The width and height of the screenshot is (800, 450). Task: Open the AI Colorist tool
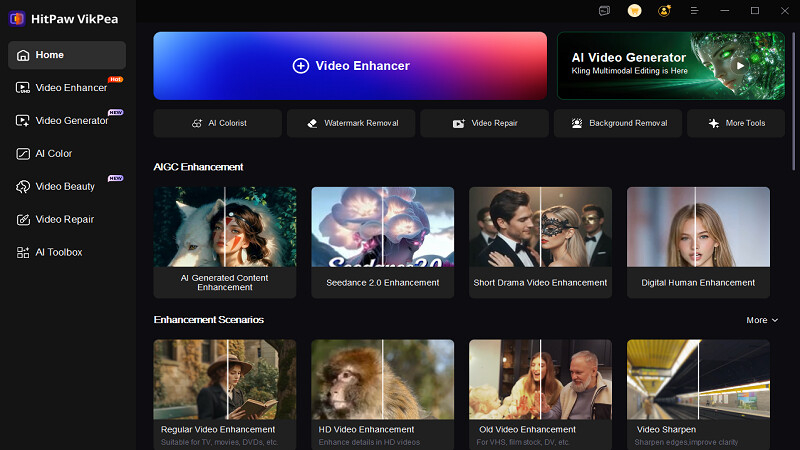218,123
